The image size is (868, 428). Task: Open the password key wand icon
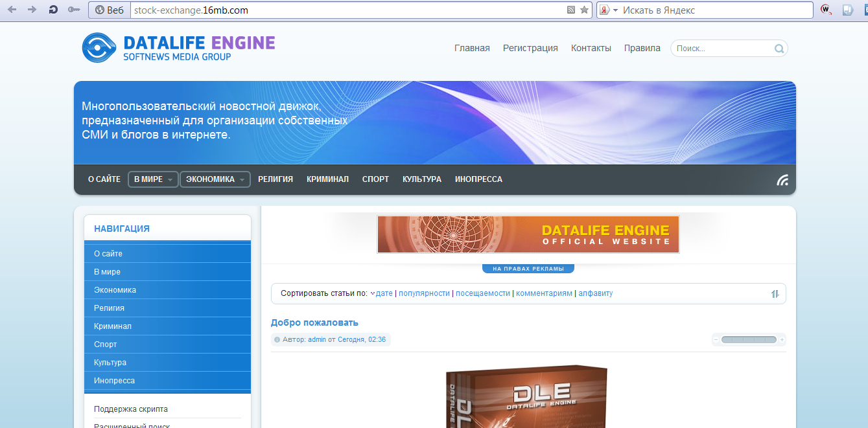click(75, 10)
